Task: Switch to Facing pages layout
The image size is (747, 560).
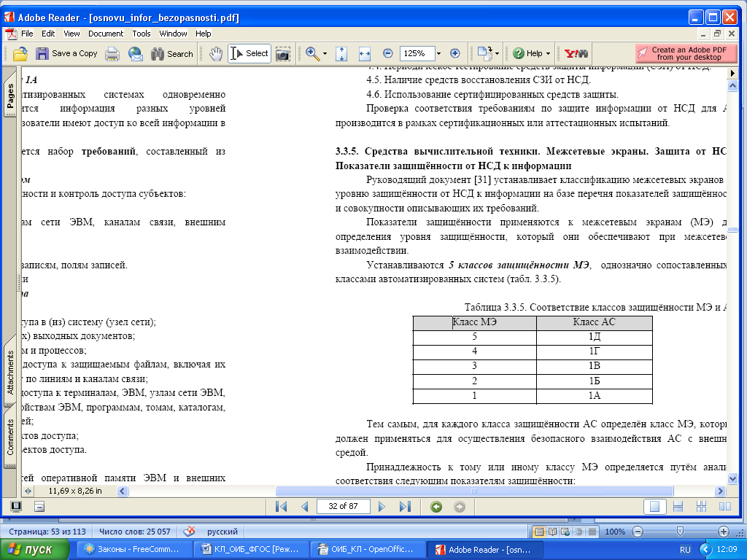Action: (x=724, y=507)
